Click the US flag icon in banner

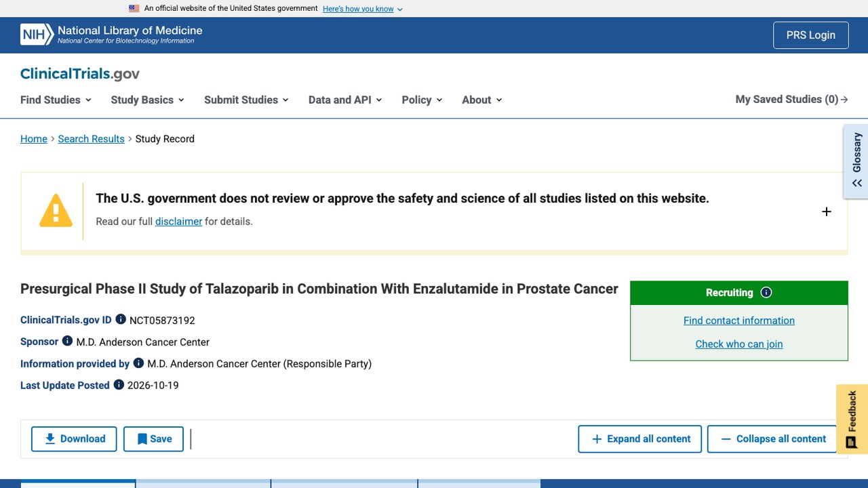click(x=134, y=9)
